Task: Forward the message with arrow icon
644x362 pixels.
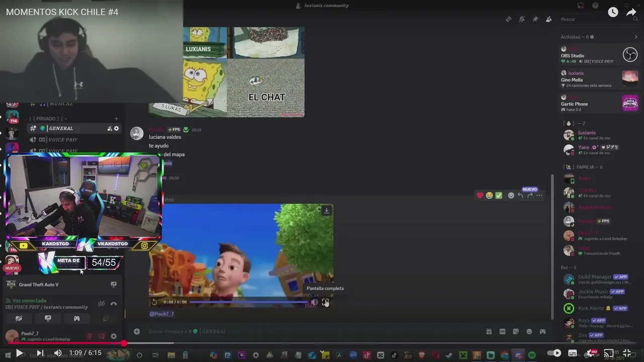Action: (530, 195)
